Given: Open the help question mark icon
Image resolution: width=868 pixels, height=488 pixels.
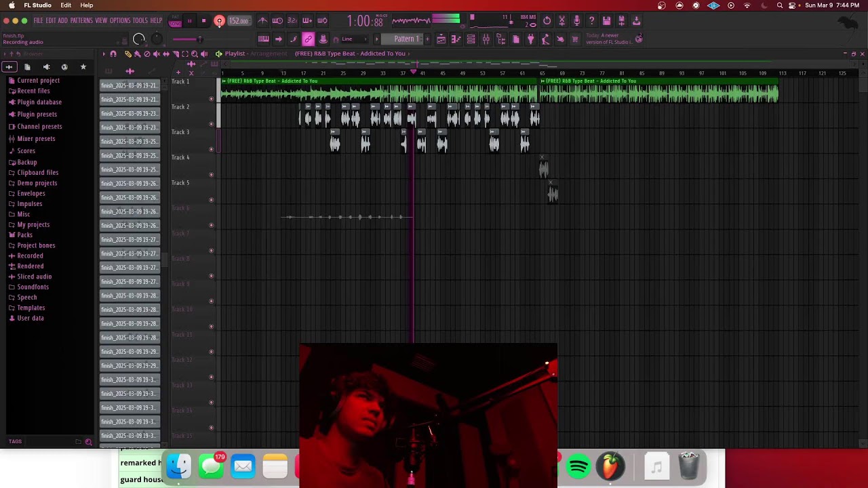Looking at the screenshot, I should [592, 21].
